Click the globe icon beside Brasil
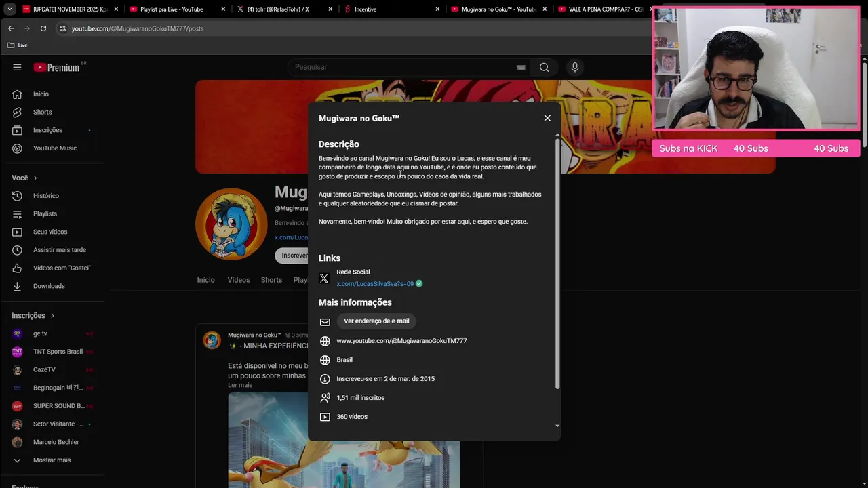The image size is (868, 488). point(325,360)
